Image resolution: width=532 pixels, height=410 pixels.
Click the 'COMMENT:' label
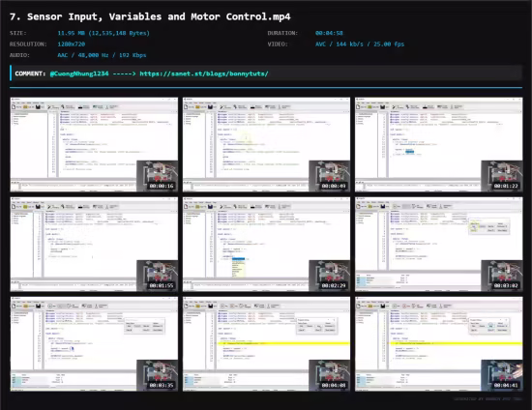(30, 73)
